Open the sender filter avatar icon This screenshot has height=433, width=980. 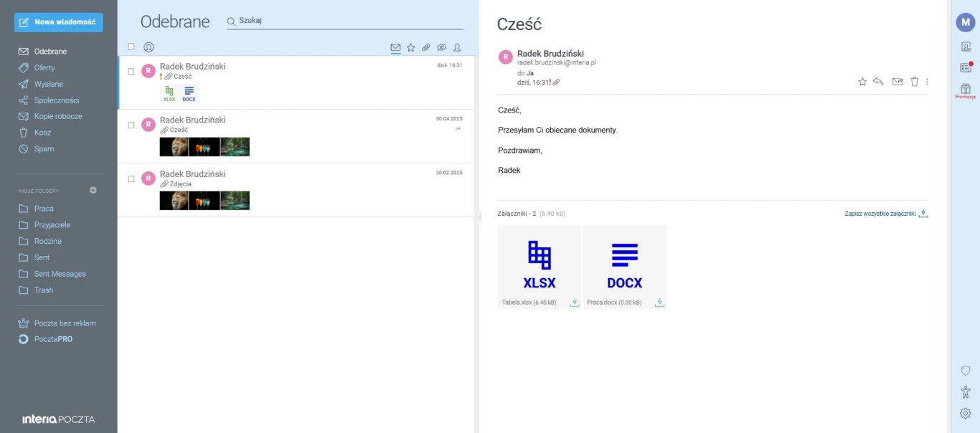[149, 47]
